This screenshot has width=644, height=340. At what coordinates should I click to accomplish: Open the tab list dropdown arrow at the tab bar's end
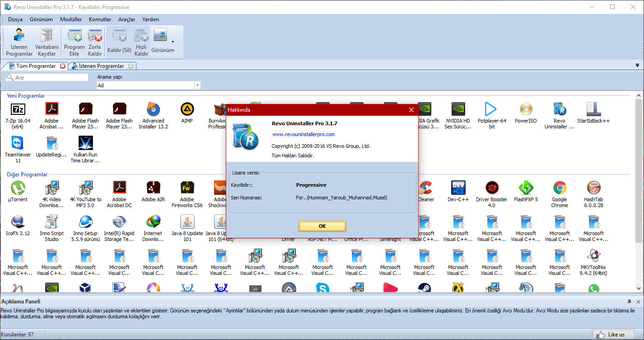(637, 66)
